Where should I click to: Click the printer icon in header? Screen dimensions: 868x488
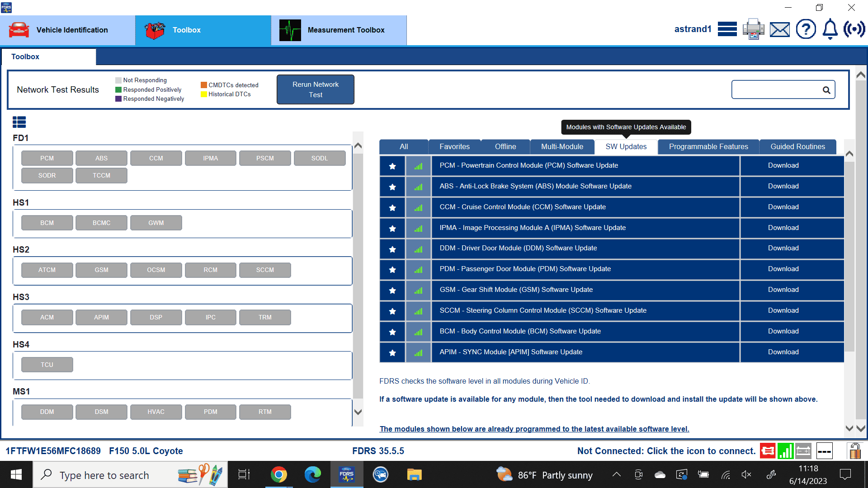(x=753, y=29)
